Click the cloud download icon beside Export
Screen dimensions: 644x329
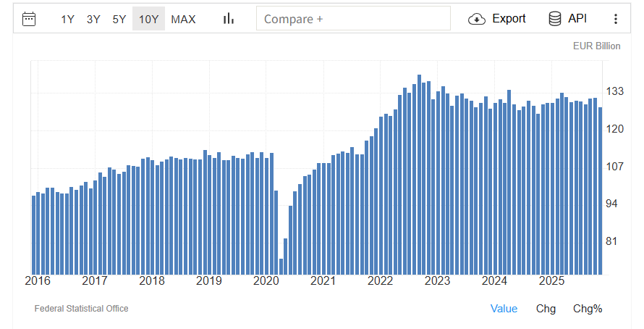[476, 19]
